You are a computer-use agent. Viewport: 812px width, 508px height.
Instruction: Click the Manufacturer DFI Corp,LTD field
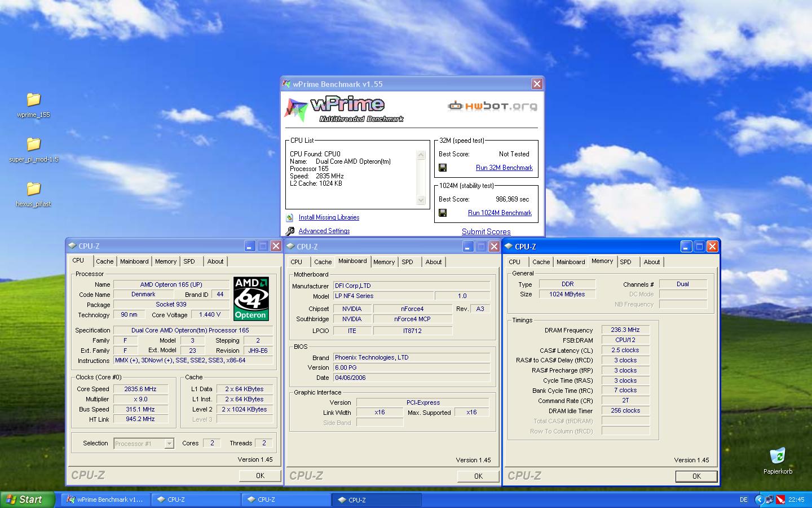(x=412, y=286)
